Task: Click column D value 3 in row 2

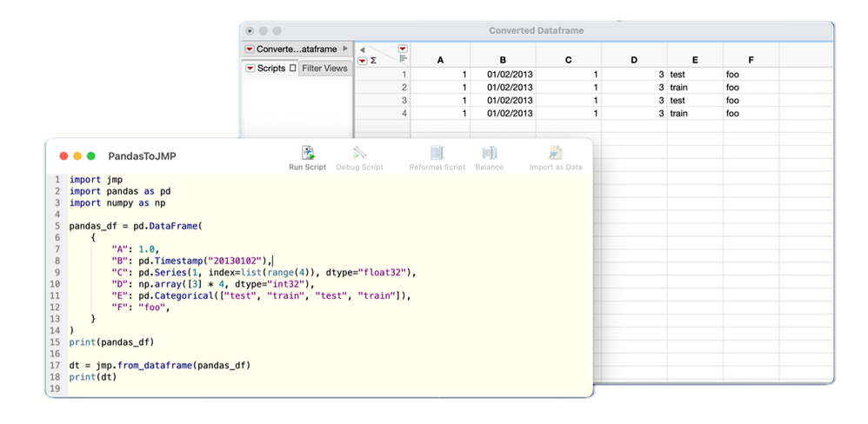Action: (x=634, y=88)
